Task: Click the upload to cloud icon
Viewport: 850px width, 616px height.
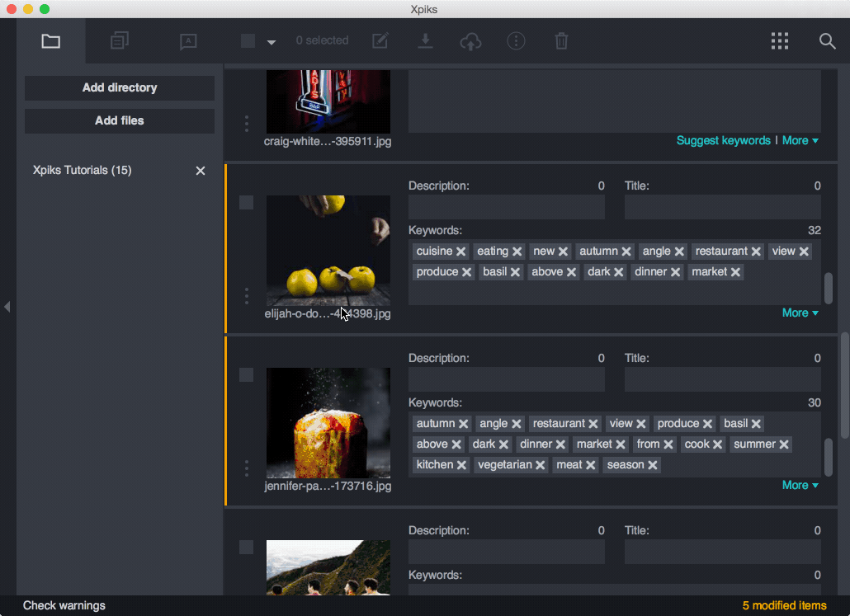Action: pos(470,40)
